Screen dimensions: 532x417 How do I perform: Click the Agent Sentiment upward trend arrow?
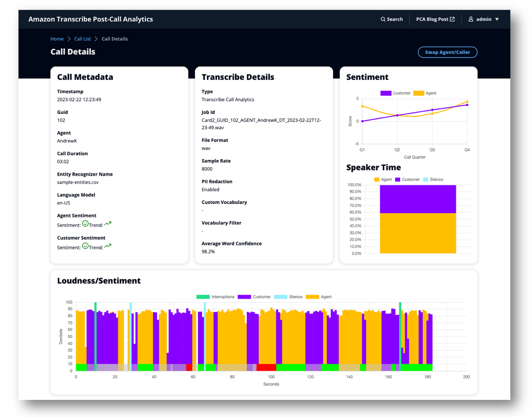click(x=108, y=224)
